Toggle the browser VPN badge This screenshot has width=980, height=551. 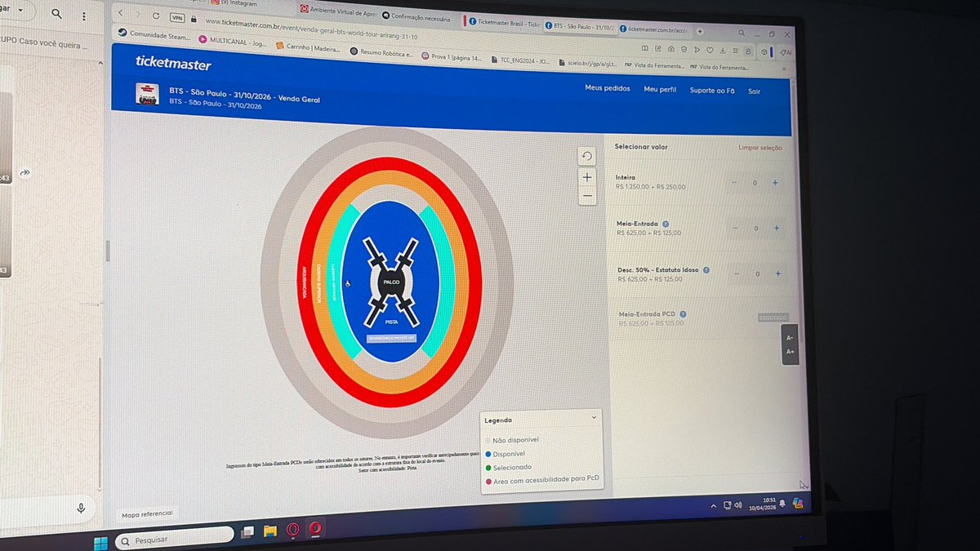(177, 16)
